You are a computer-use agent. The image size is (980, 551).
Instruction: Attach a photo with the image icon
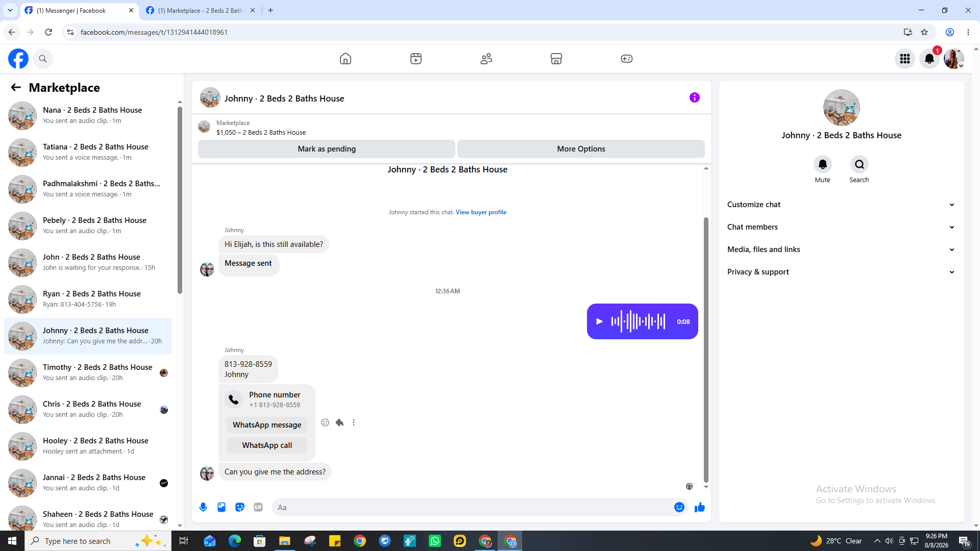(222, 507)
